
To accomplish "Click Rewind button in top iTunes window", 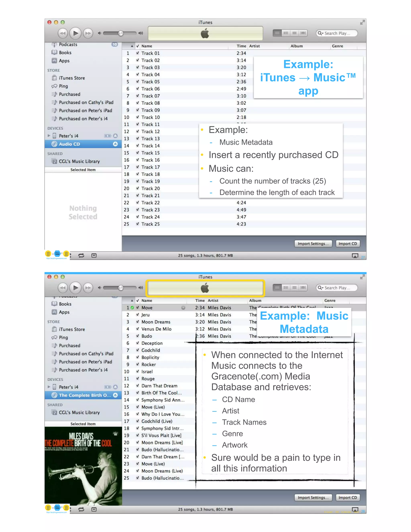I will click(63, 33).
